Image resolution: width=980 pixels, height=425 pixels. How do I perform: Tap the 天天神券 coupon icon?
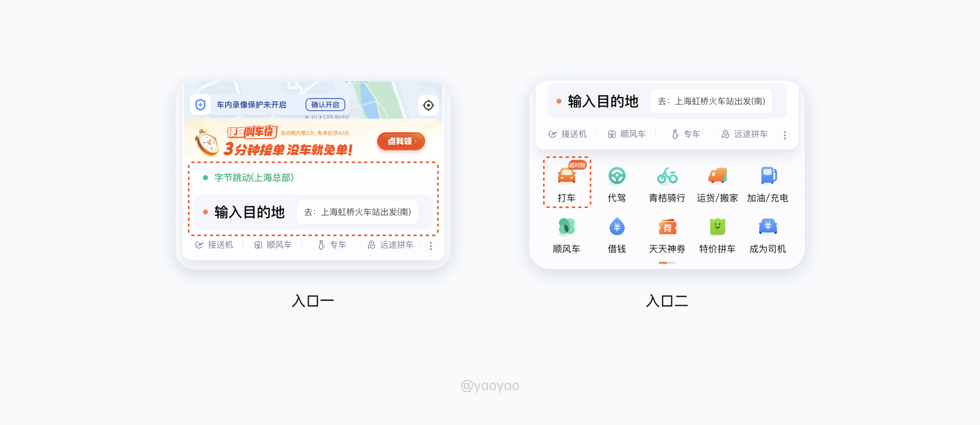tap(667, 227)
